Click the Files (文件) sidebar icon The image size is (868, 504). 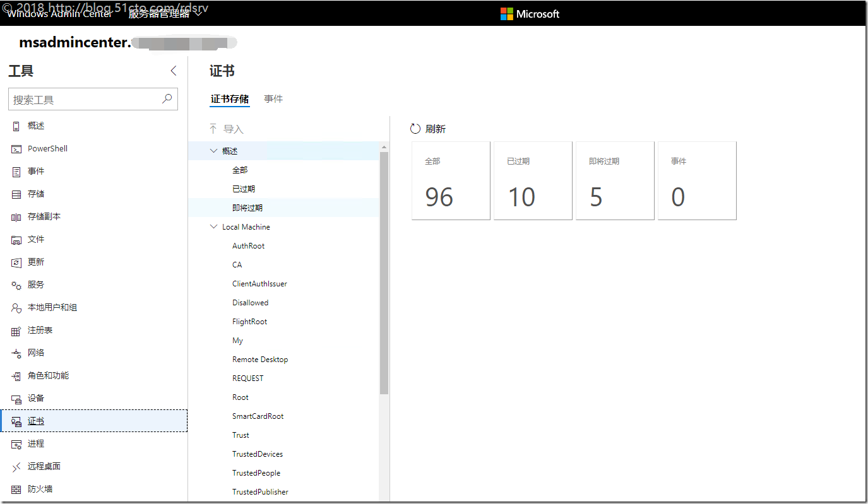[16, 240]
